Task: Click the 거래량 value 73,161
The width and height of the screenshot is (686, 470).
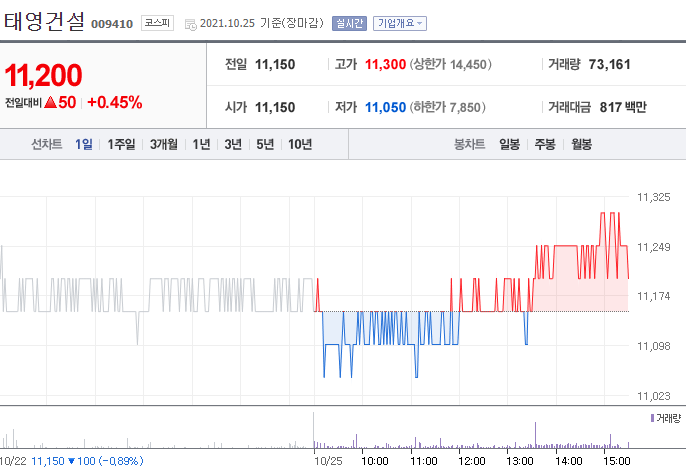Action: [x=609, y=64]
